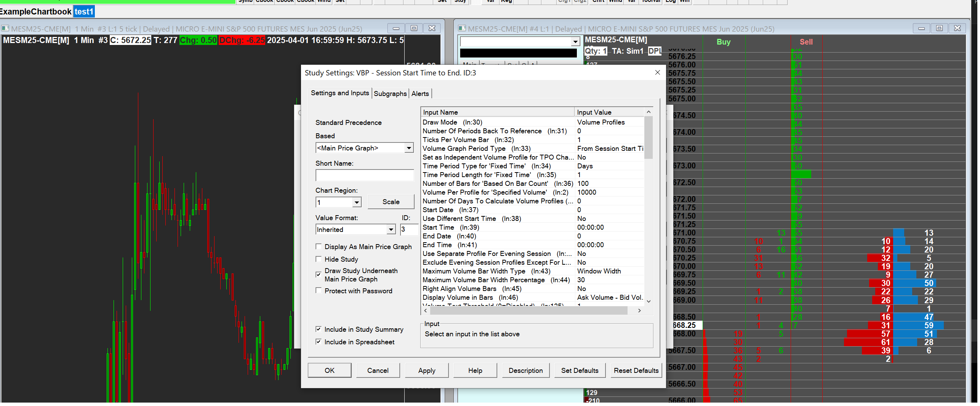980x406 pixels.
Task: Open the Value Format Inherited dropdown
Action: pyautogui.click(x=391, y=230)
